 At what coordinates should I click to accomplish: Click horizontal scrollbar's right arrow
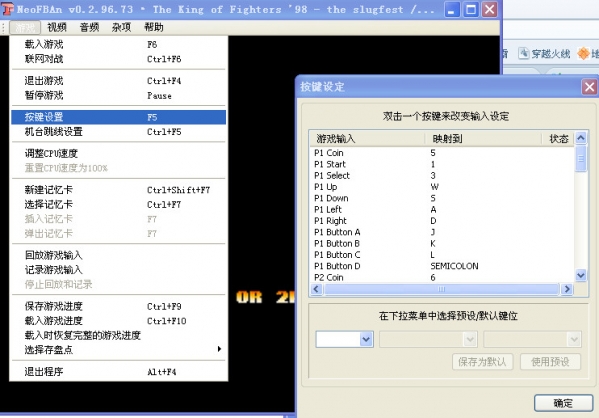[x=567, y=289]
